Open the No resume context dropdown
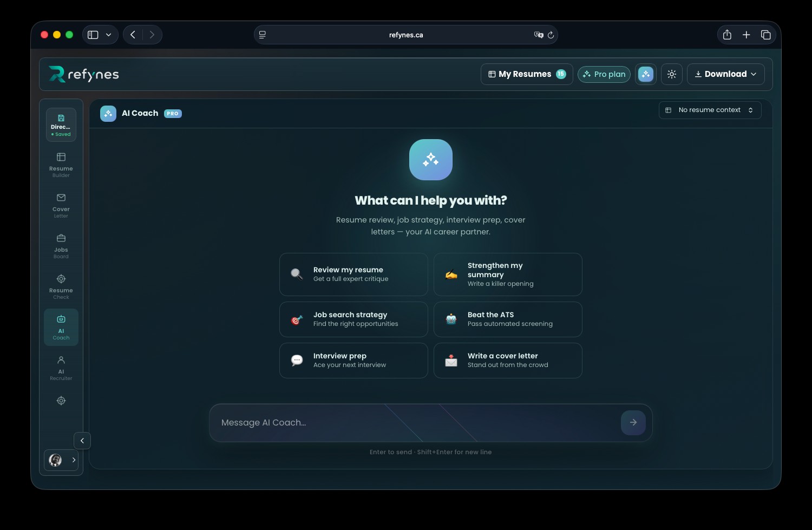The height and width of the screenshot is (530, 812). pos(710,110)
